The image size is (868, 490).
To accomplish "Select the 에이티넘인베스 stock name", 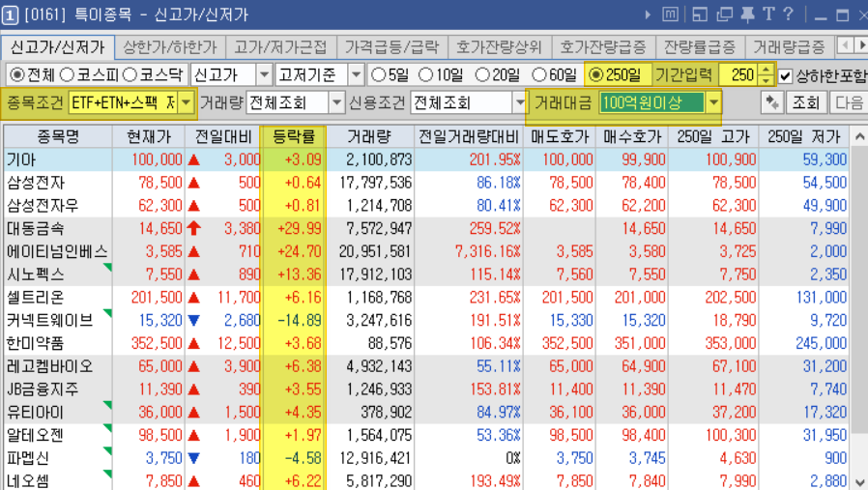I will coord(57,252).
